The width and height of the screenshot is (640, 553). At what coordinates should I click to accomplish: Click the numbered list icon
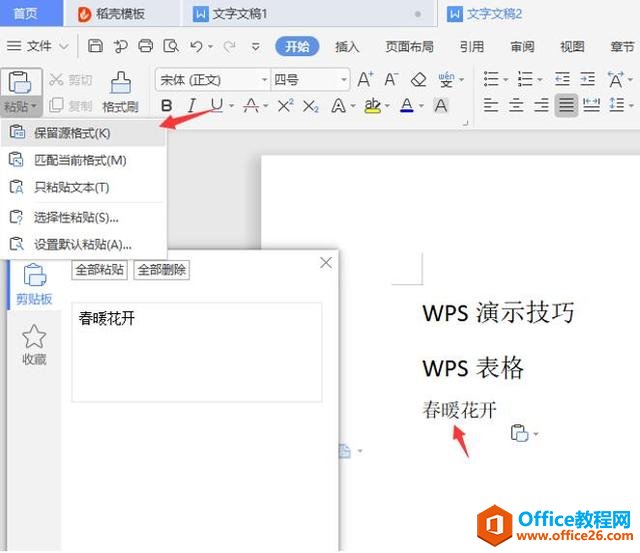525,79
